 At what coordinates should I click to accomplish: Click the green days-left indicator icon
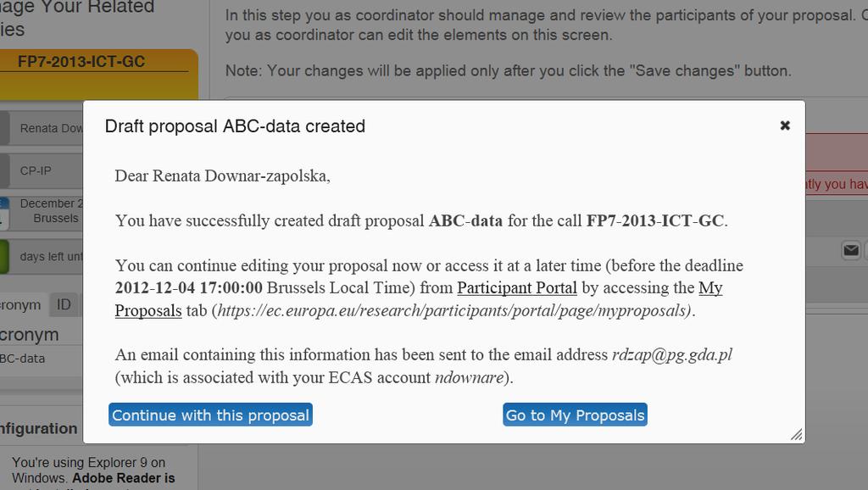4,256
